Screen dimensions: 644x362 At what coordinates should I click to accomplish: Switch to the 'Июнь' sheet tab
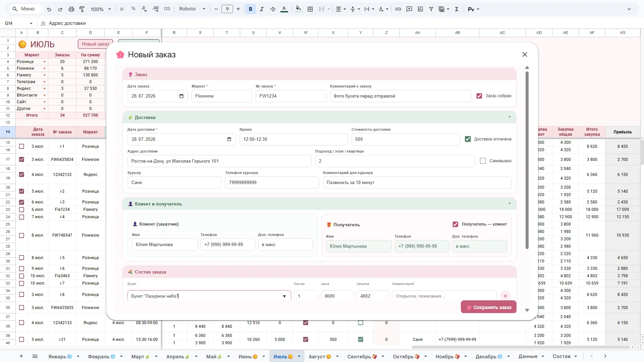click(x=248, y=356)
